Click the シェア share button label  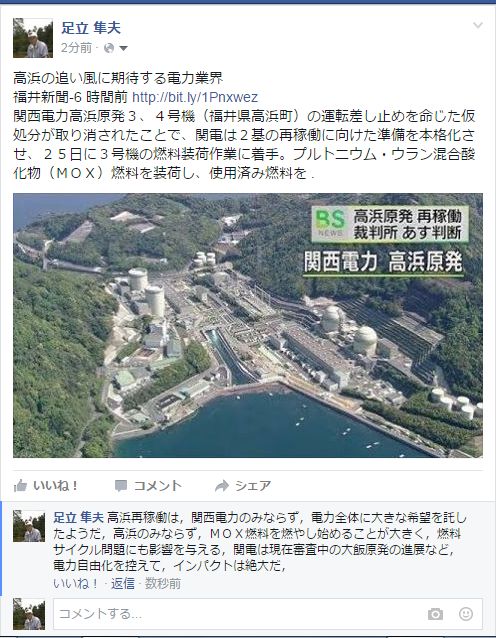coord(253,485)
